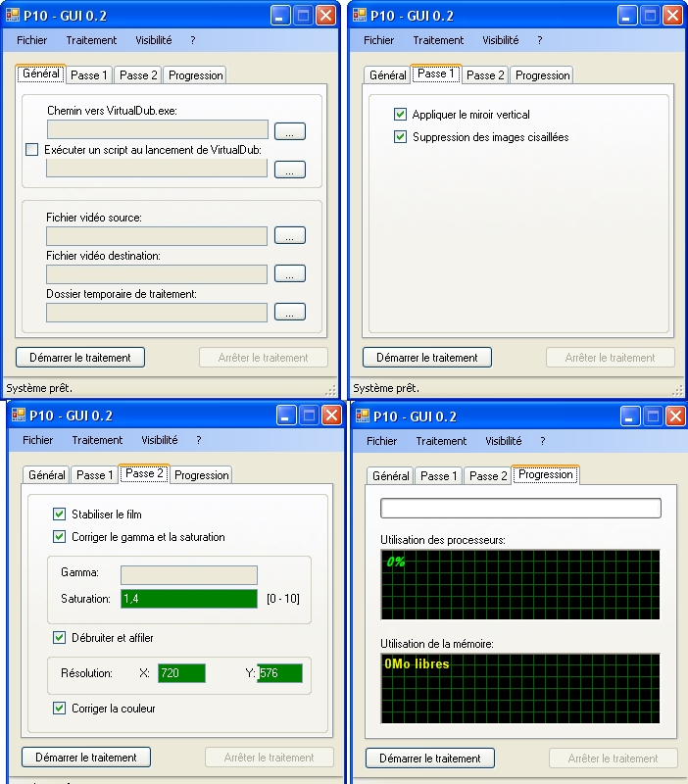Click the app icon in the Progression window title bar
688x784 pixels.
click(362, 416)
